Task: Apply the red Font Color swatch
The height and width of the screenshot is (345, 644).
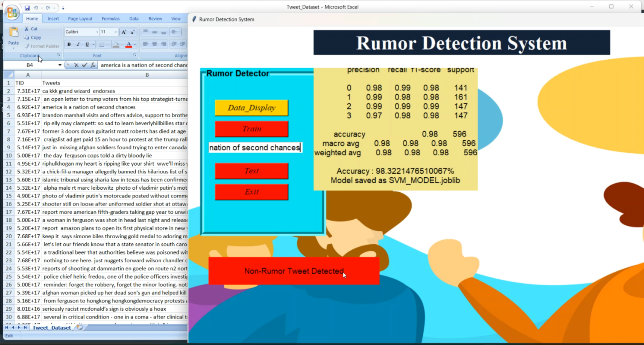Action: [129, 45]
